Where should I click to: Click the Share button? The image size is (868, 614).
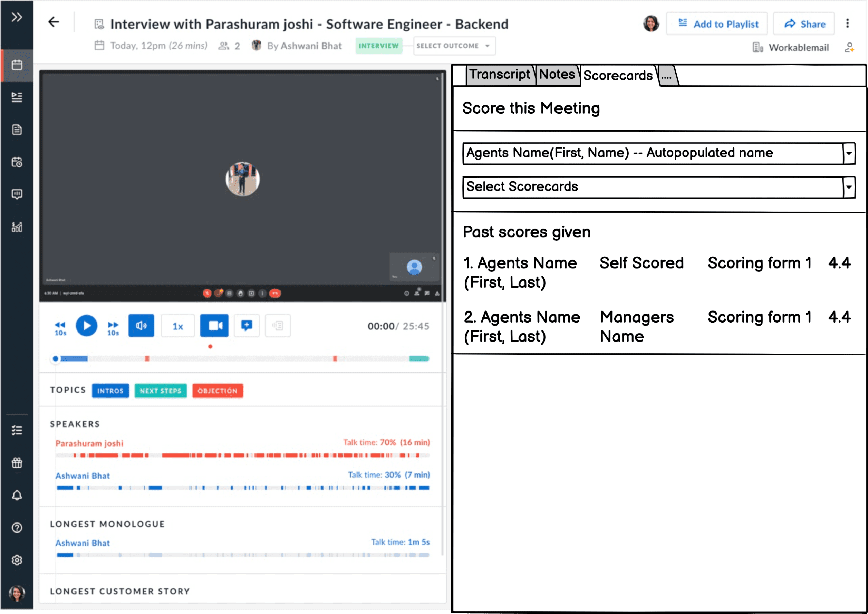coord(804,24)
